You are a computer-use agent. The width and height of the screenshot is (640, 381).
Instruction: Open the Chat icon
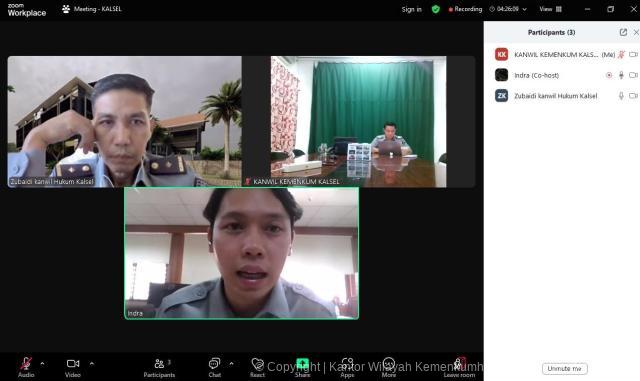point(214,363)
